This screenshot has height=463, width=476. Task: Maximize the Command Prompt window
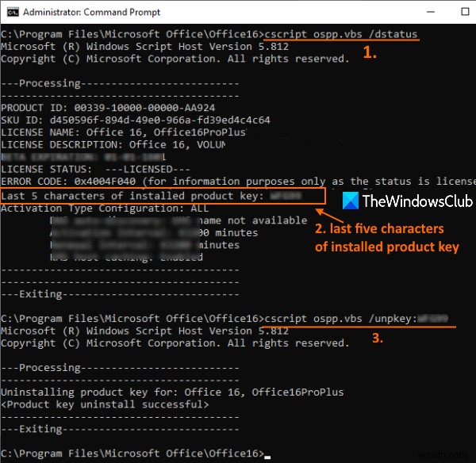point(465,12)
